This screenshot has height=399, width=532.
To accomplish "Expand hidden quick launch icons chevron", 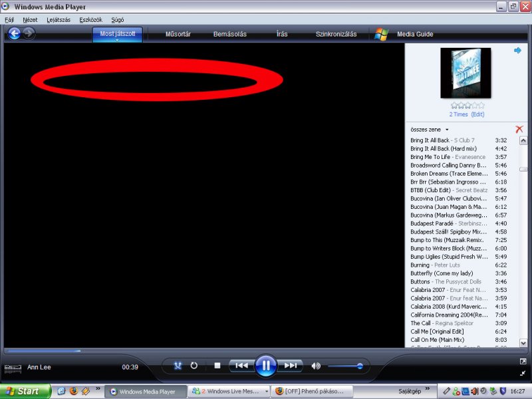I will 98,389.
